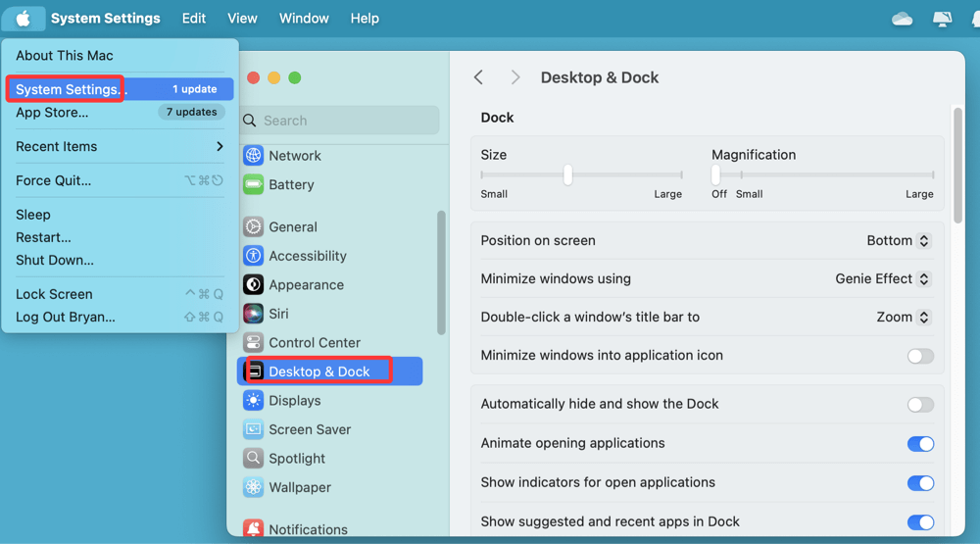Screen dimensions: 980x544
Task: Click the iCloud icon in menu bar
Action: point(902,20)
